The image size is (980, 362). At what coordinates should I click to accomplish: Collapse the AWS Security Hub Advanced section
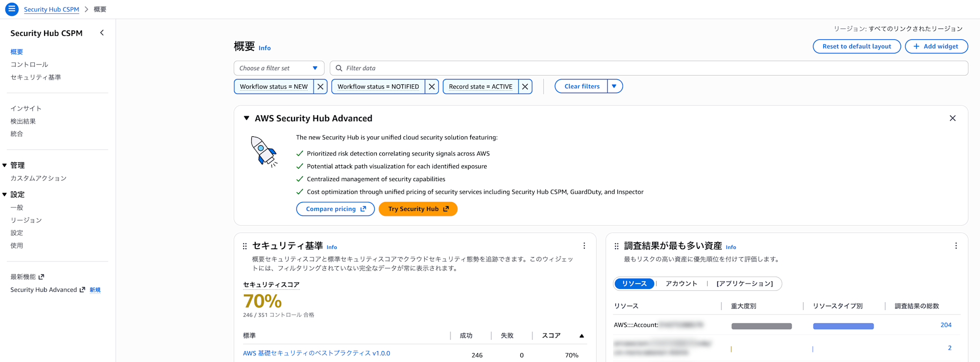point(246,118)
